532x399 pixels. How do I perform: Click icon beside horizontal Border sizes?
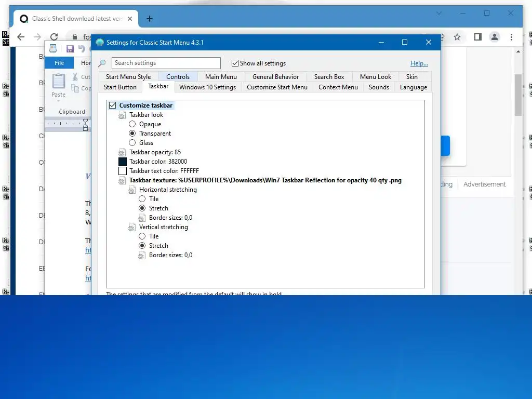click(x=141, y=218)
